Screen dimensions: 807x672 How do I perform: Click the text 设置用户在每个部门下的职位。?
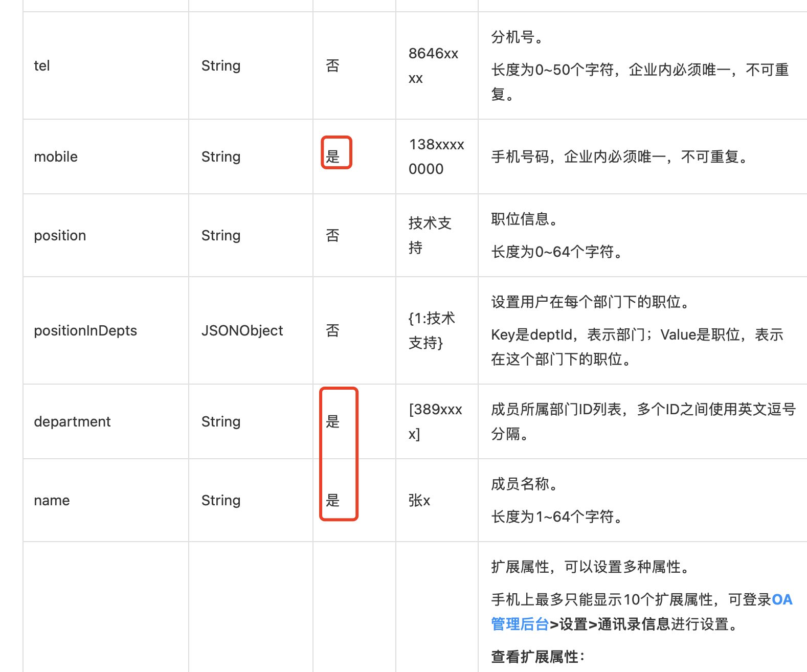(590, 302)
